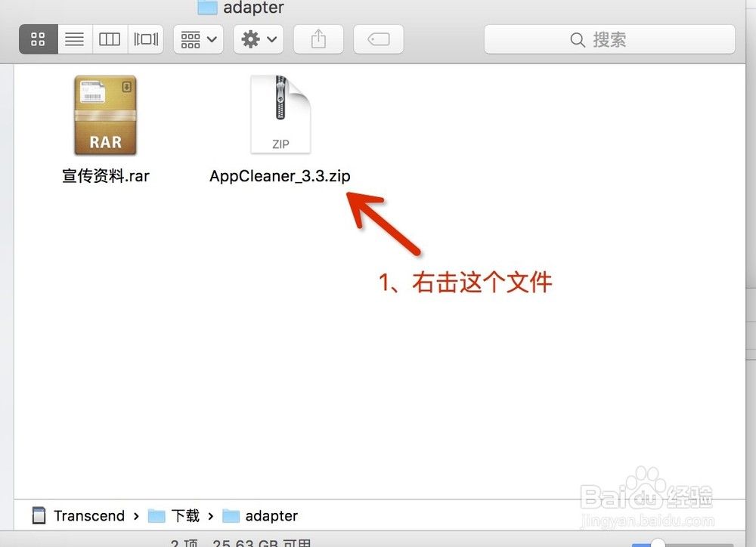
Task: Go to 下载 folder in the path bar
Action: coord(174,516)
